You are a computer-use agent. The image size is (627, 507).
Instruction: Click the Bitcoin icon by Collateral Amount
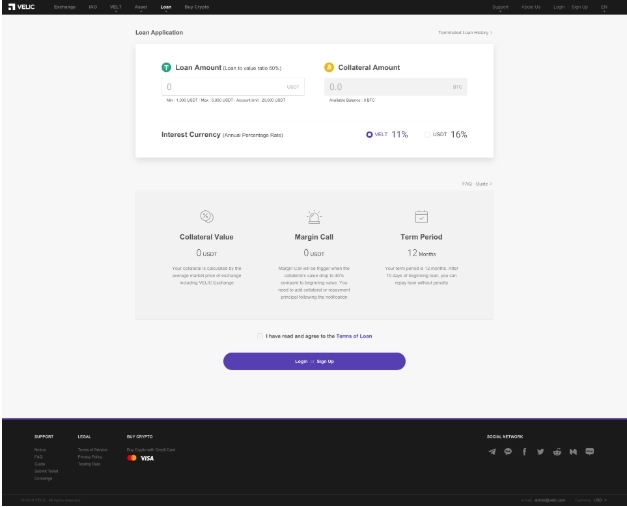(x=329, y=68)
